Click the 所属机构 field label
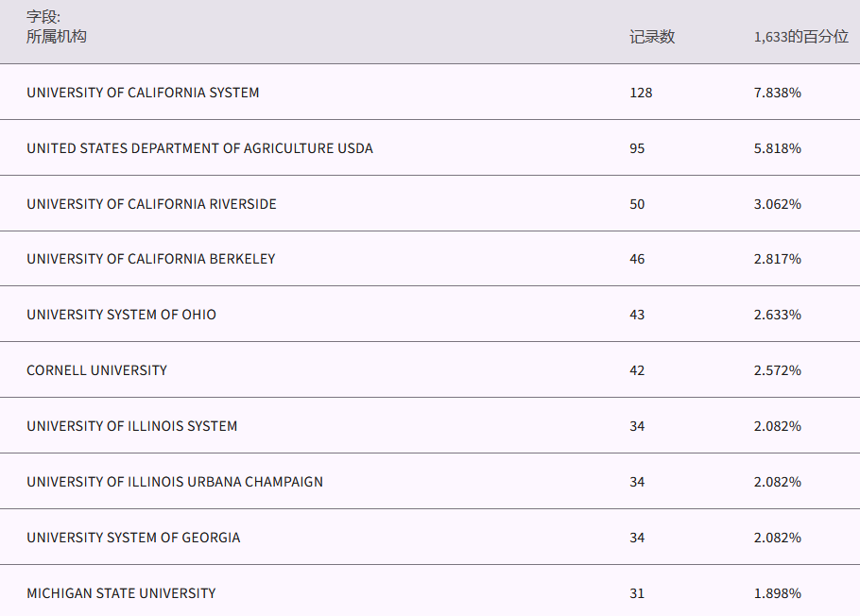The width and height of the screenshot is (860, 616). (57, 37)
